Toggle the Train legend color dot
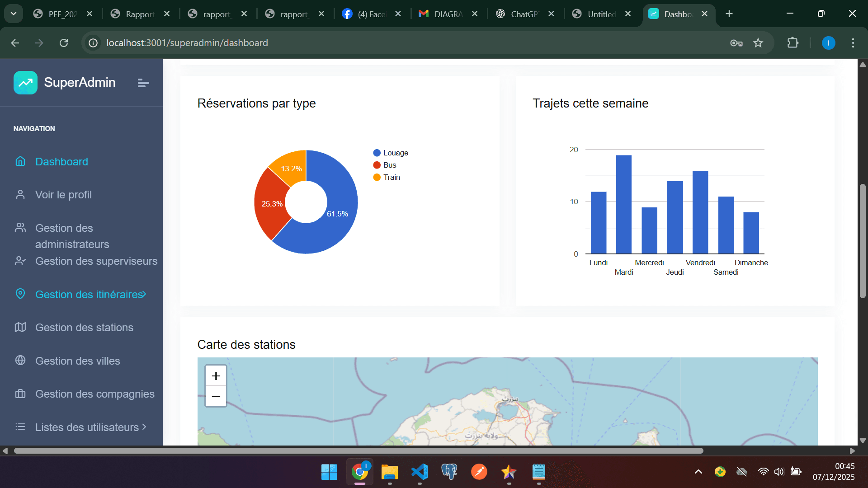This screenshot has width=868, height=488. [377, 177]
